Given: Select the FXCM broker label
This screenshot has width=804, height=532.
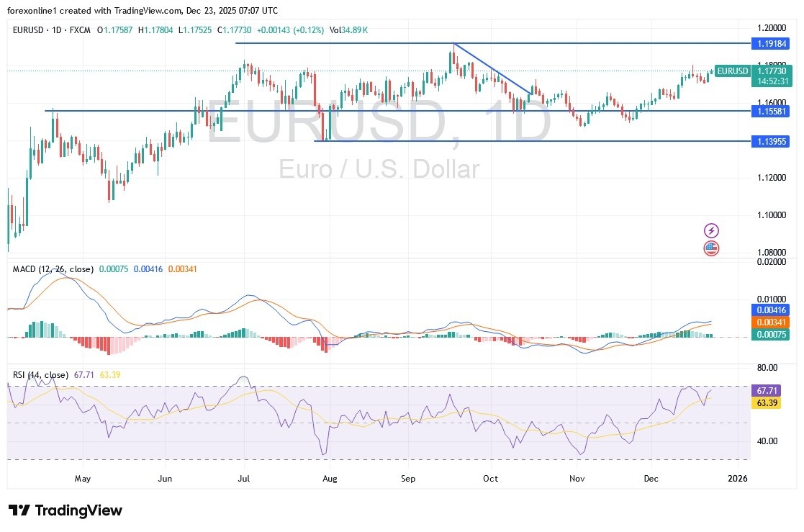Looking at the screenshot, I should (81, 30).
